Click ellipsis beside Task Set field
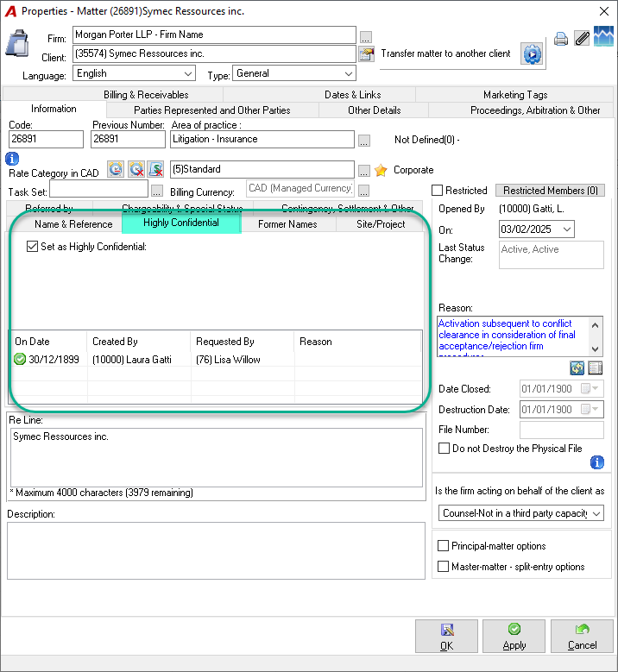Viewport: 618px width, 672px height. point(157,191)
